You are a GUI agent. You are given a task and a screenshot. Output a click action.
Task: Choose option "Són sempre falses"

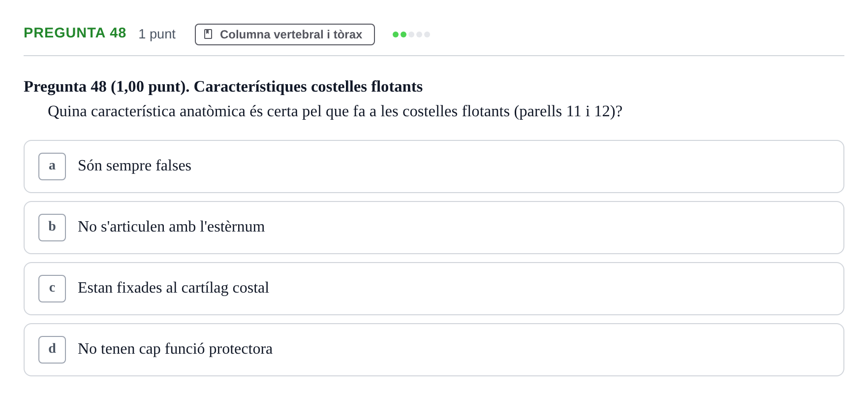point(434,167)
